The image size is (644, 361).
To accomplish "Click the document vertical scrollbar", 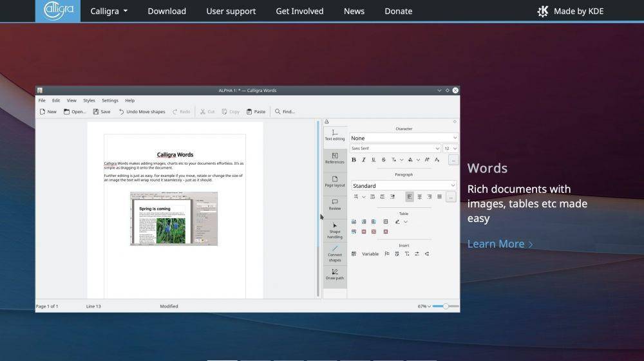I will tap(318, 209).
